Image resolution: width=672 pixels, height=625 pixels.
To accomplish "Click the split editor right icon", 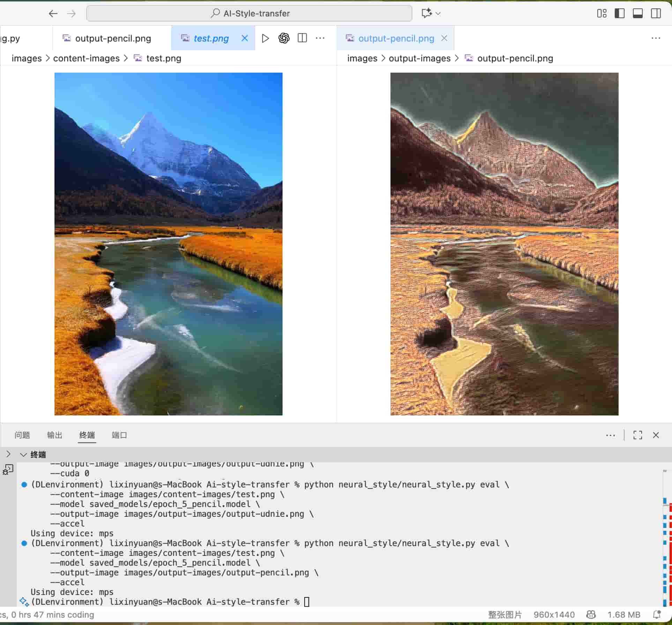I will tap(302, 38).
